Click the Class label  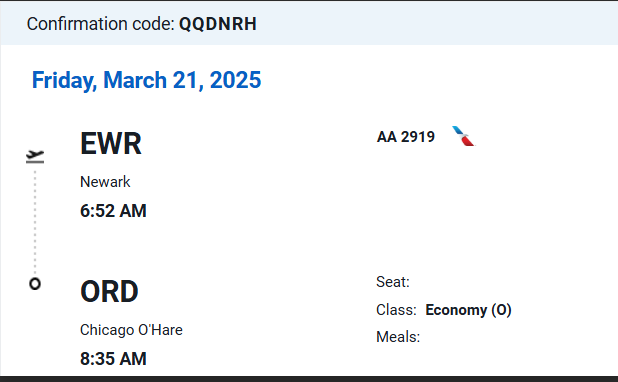[x=396, y=310]
